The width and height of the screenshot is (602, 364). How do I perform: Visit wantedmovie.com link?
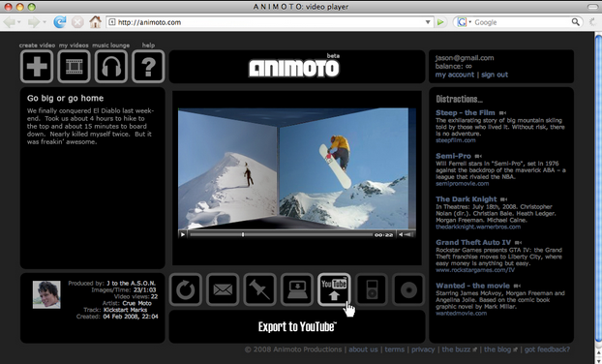click(x=461, y=313)
